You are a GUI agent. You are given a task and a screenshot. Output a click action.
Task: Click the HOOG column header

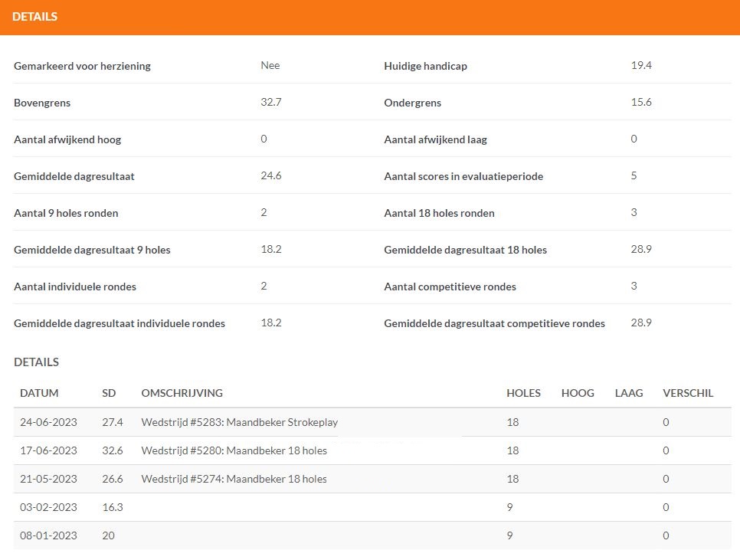pyautogui.click(x=578, y=393)
